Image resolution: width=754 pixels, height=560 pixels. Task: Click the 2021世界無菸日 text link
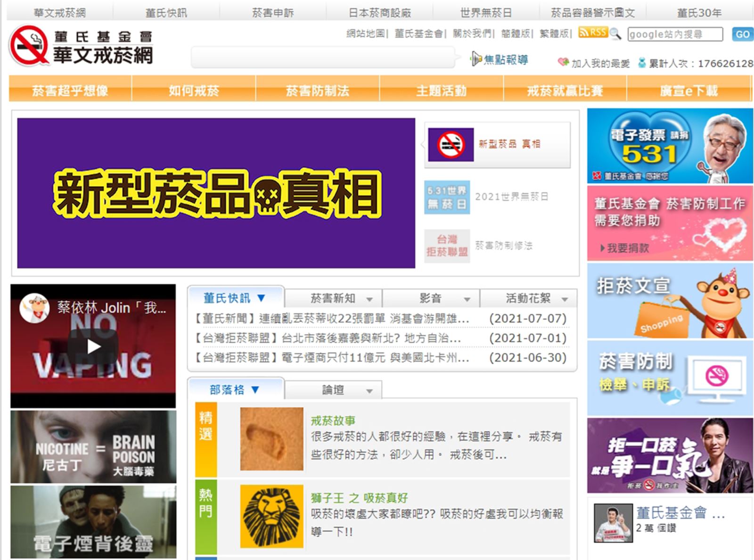[512, 197]
